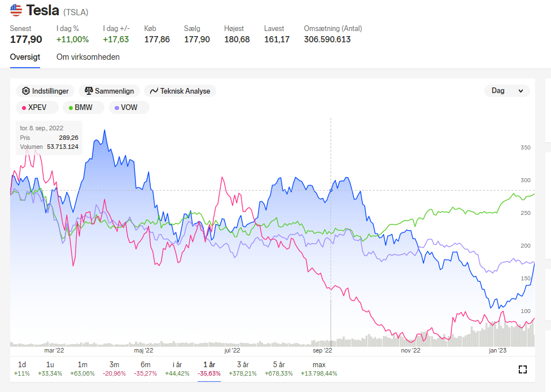Click the sep '22 axis label
551x392 pixels.
tap(322, 350)
